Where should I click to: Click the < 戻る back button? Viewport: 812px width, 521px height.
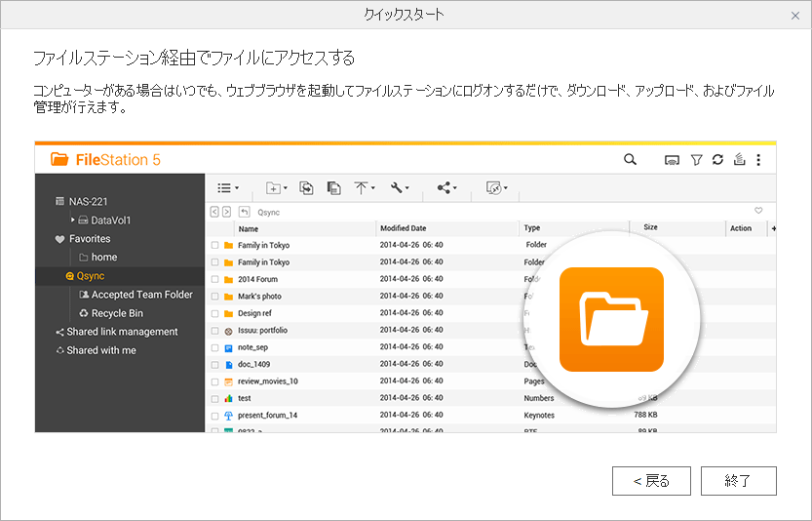tap(651, 481)
